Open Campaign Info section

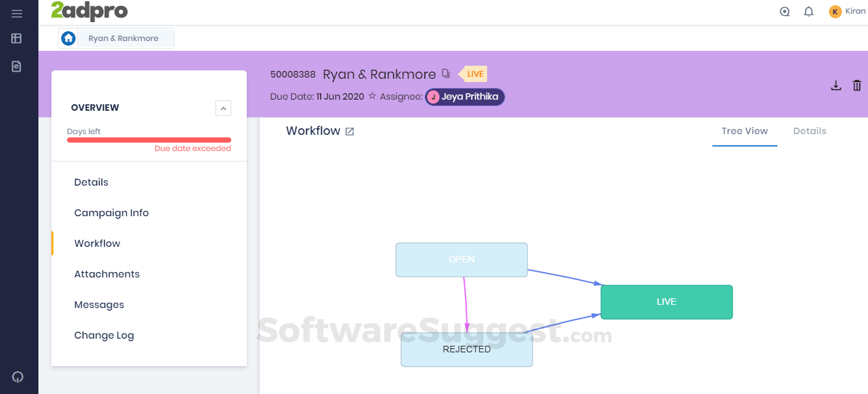point(111,213)
